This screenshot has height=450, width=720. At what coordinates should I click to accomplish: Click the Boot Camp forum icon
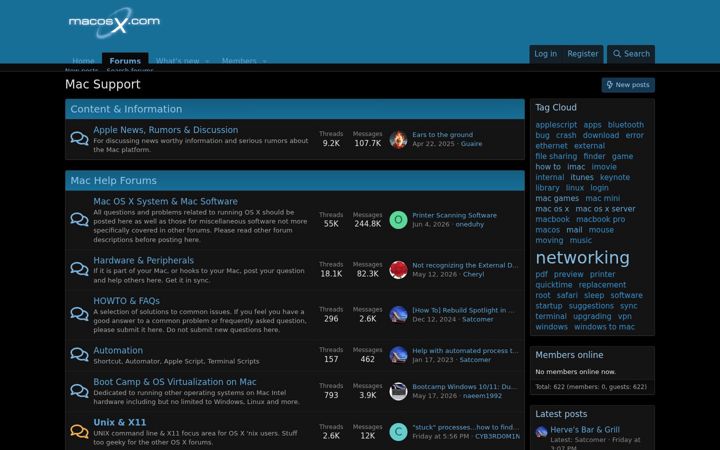coord(79,390)
